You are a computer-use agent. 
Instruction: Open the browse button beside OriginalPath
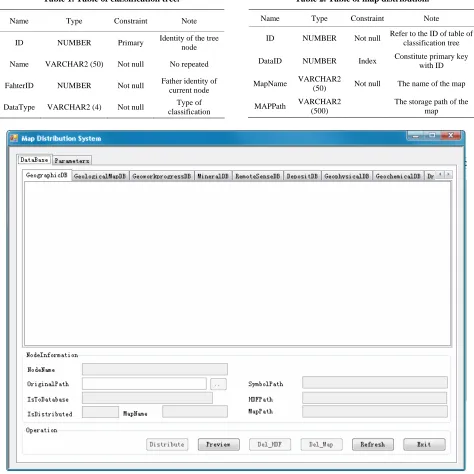pos(218,384)
